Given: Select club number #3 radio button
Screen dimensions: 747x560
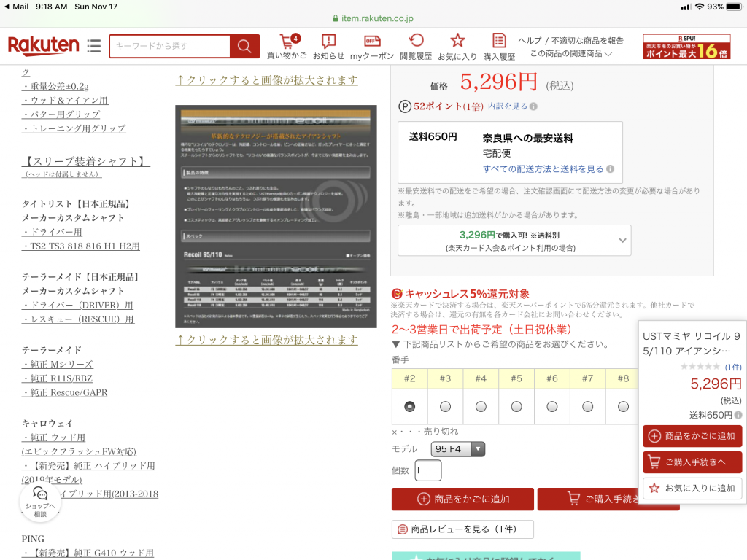Looking at the screenshot, I should click(446, 407).
